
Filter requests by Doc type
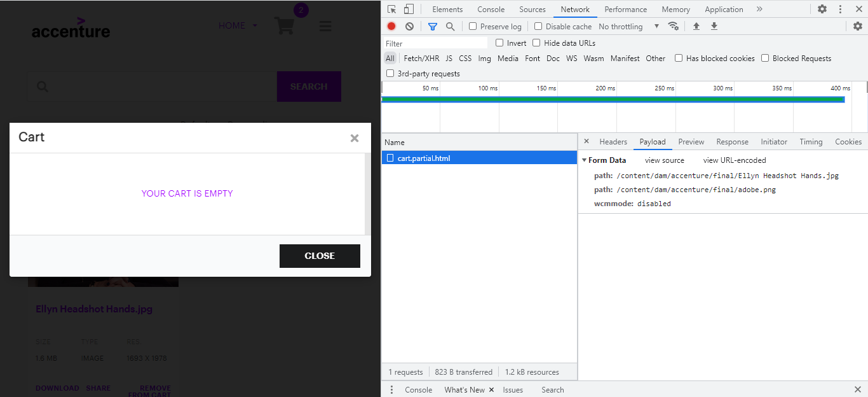coord(553,58)
